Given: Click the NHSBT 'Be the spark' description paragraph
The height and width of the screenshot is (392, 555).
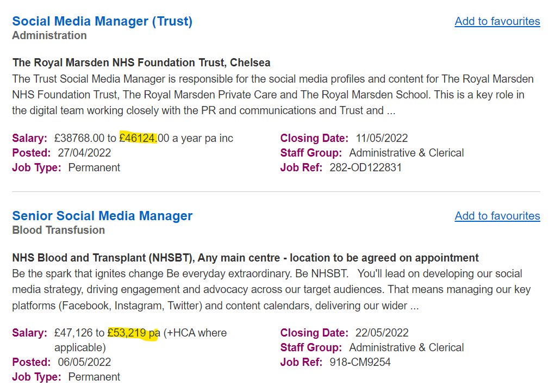Looking at the screenshot, I should [266, 289].
